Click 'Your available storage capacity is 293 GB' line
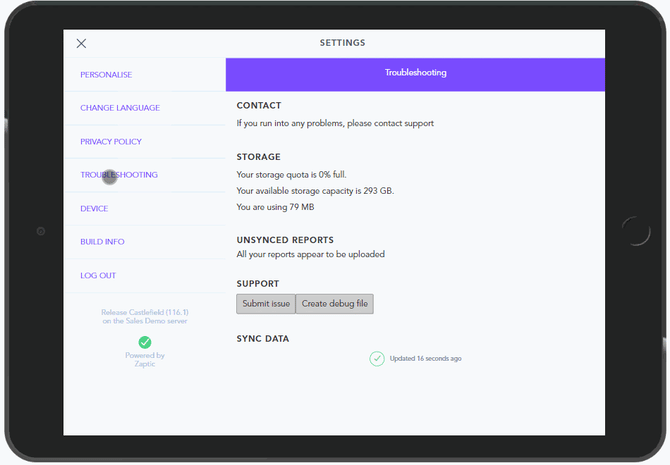This screenshot has width=670, height=465. (315, 191)
